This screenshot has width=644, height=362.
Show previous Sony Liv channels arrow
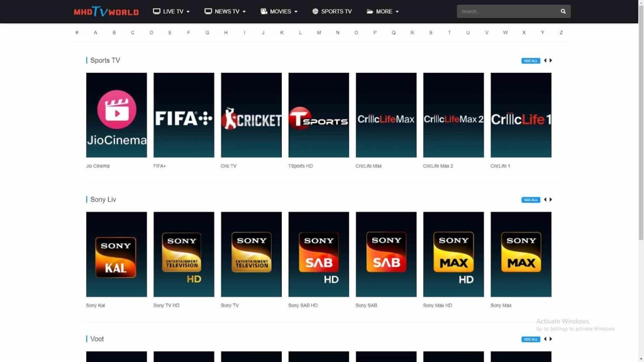pyautogui.click(x=545, y=199)
